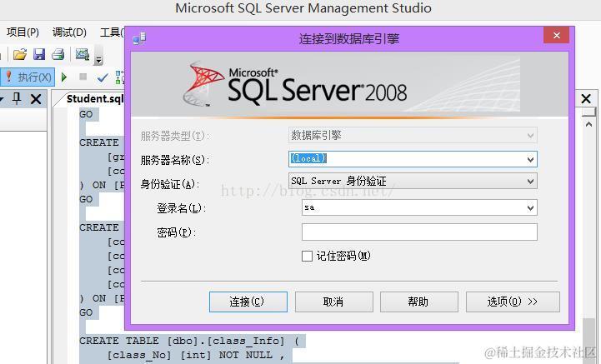This screenshot has height=364, width=601.
Task: Click the Open File folder icon
Action: point(19,54)
